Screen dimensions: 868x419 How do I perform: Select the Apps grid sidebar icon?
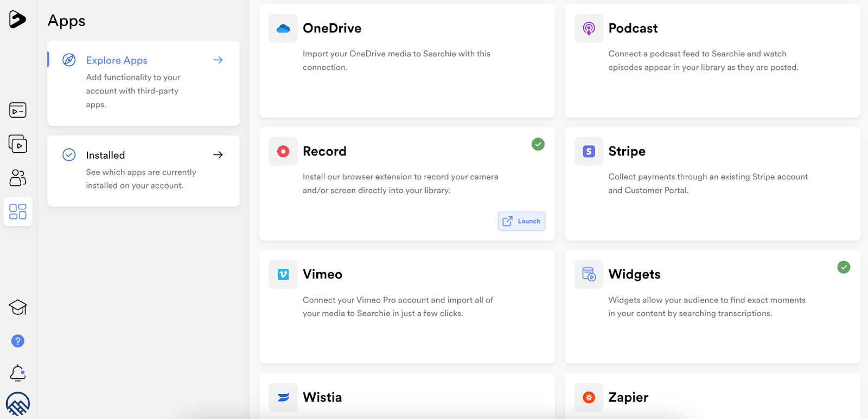(18, 211)
